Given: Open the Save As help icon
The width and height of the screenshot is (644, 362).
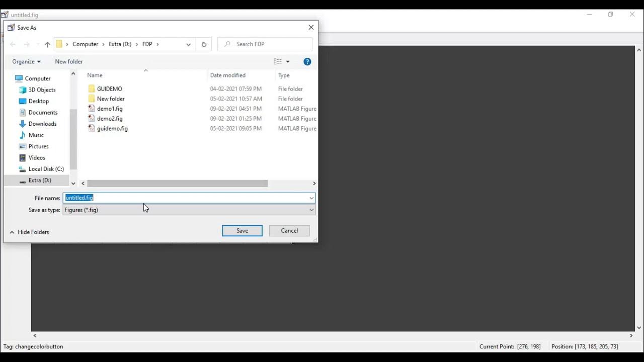Looking at the screenshot, I should pos(307,61).
